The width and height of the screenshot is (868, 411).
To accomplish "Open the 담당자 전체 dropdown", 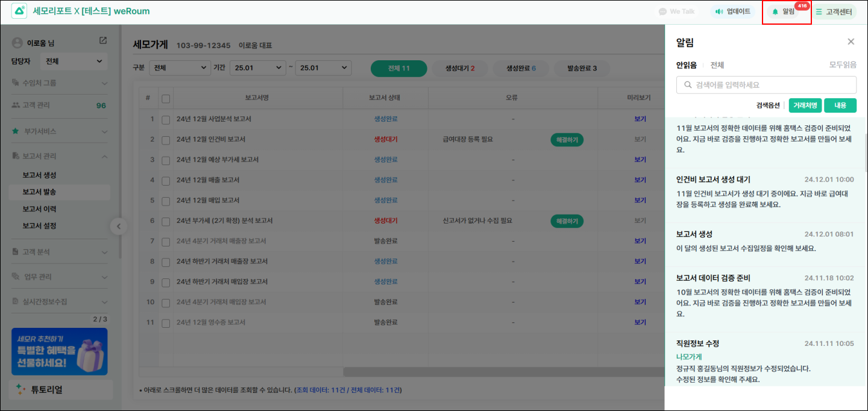I will point(74,61).
